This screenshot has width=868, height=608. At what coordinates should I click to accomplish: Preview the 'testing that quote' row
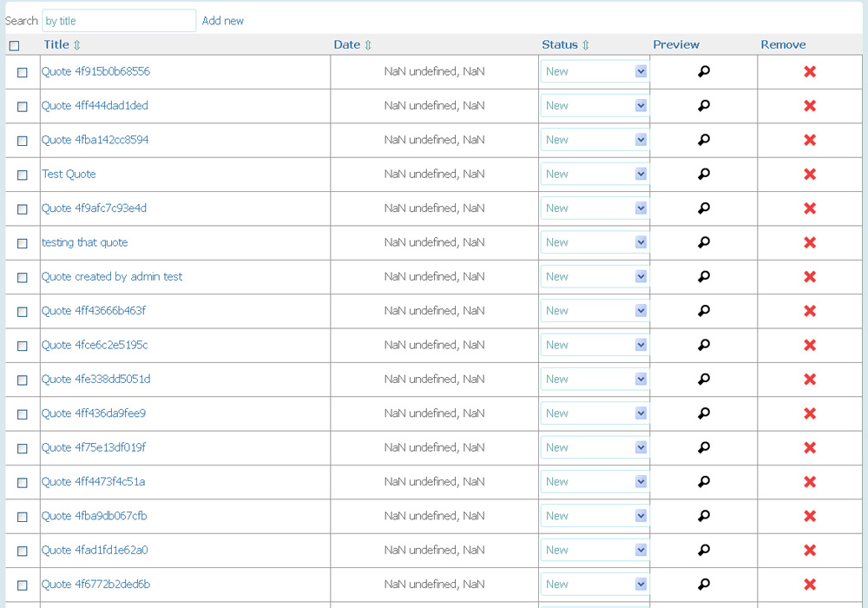pos(704,243)
